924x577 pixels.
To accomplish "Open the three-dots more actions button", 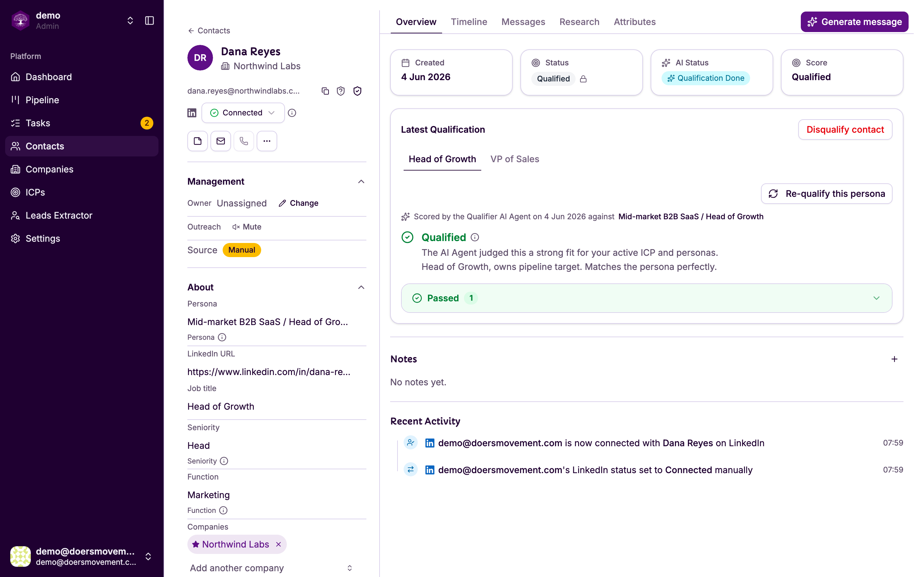I will pos(267,141).
